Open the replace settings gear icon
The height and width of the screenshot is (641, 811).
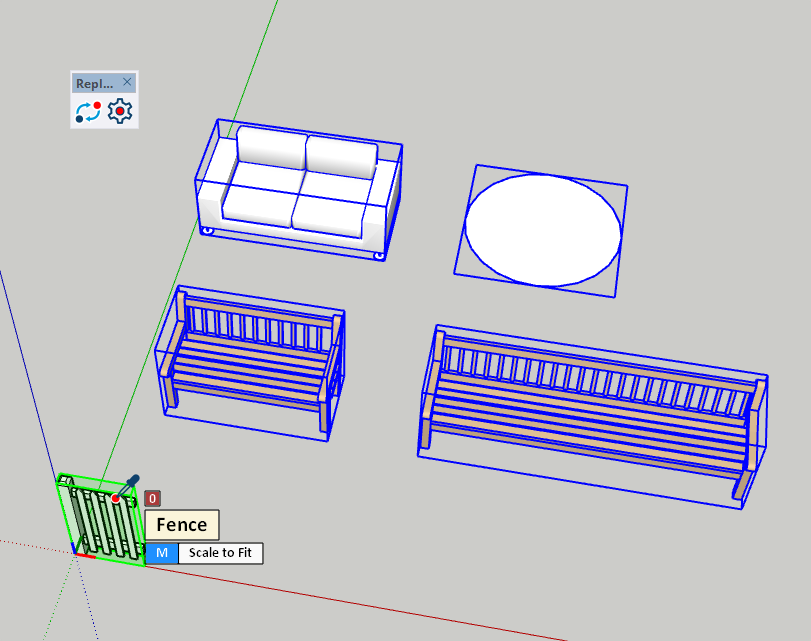pyautogui.click(x=120, y=112)
